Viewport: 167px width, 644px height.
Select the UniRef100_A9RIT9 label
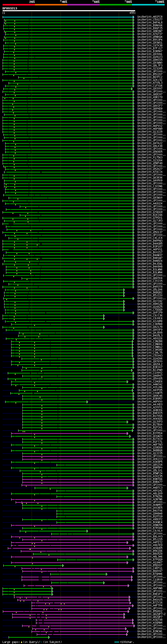click(x=150, y=97)
